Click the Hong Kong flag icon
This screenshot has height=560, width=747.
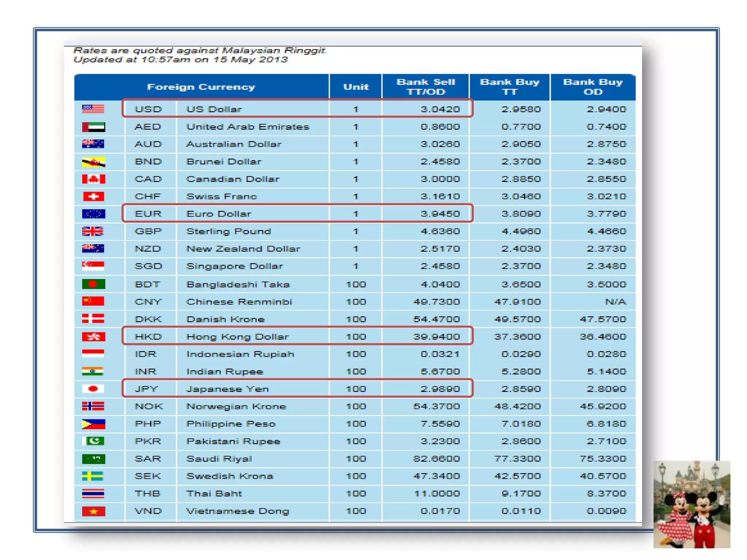(93, 337)
